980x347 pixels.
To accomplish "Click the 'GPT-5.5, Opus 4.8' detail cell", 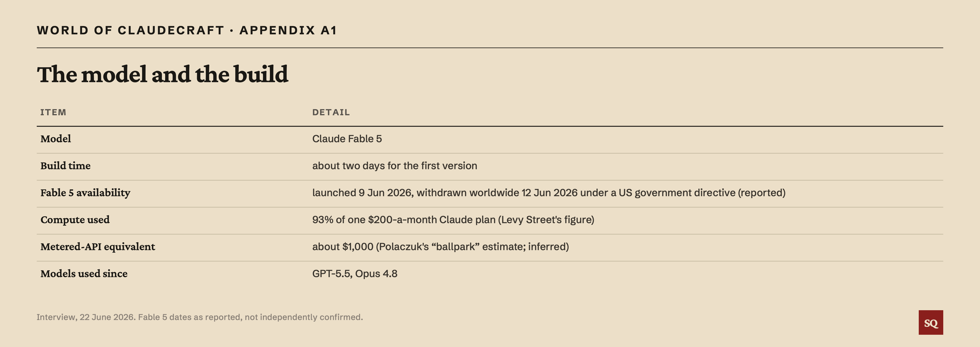I will (355, 273).
